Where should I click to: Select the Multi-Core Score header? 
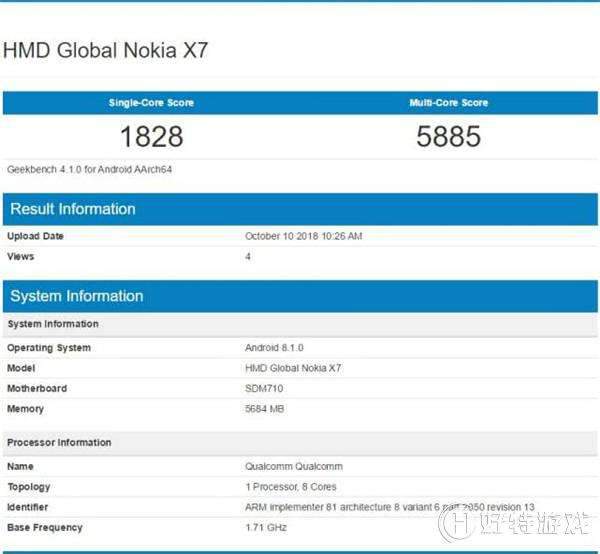pos(448,103)
